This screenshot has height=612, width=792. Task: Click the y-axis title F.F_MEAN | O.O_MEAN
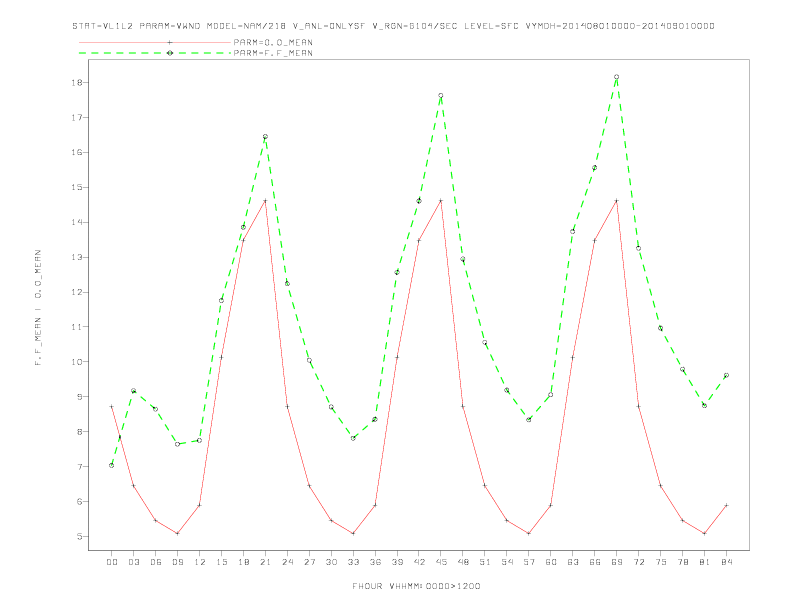coord(38,308)
